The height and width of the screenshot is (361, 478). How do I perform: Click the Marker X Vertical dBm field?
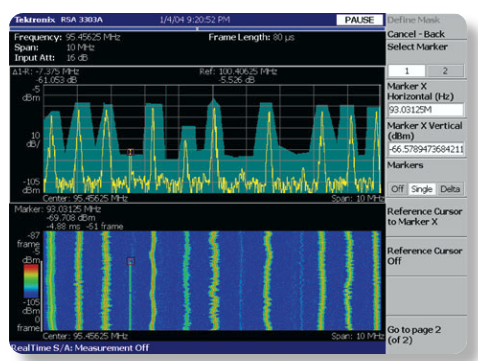click(x=426, y=149)
